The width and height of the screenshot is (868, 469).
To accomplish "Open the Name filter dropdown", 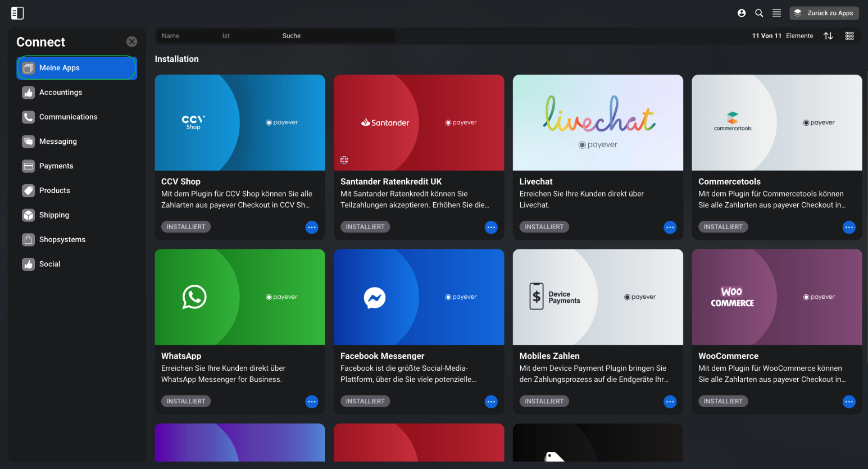I will 187,36.
